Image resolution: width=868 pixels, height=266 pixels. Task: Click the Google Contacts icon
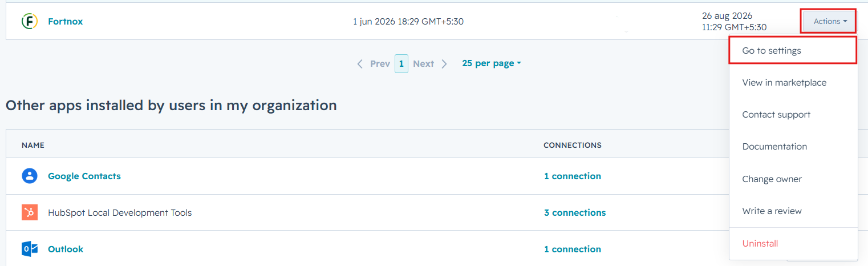pyautogui.click(x=30, y=176)
